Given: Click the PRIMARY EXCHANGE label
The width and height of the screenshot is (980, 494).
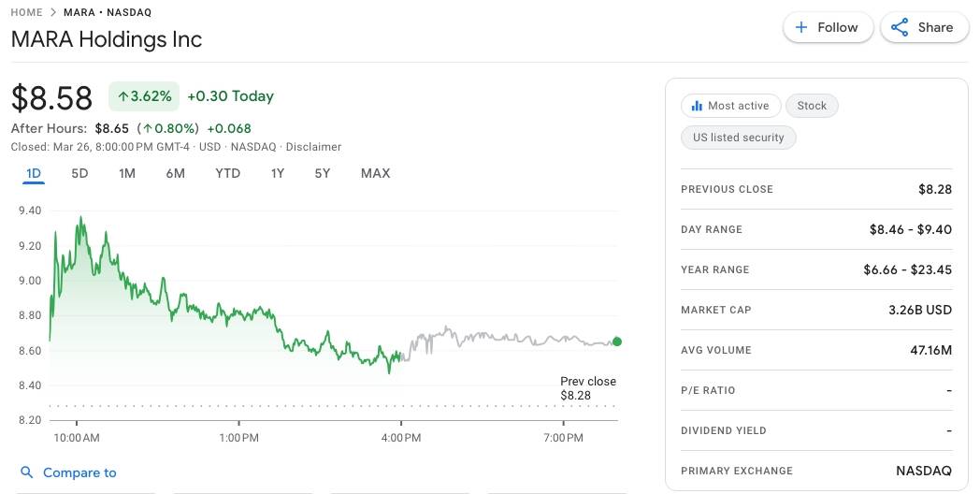Looking at the screenshot, I should point(737,471).
